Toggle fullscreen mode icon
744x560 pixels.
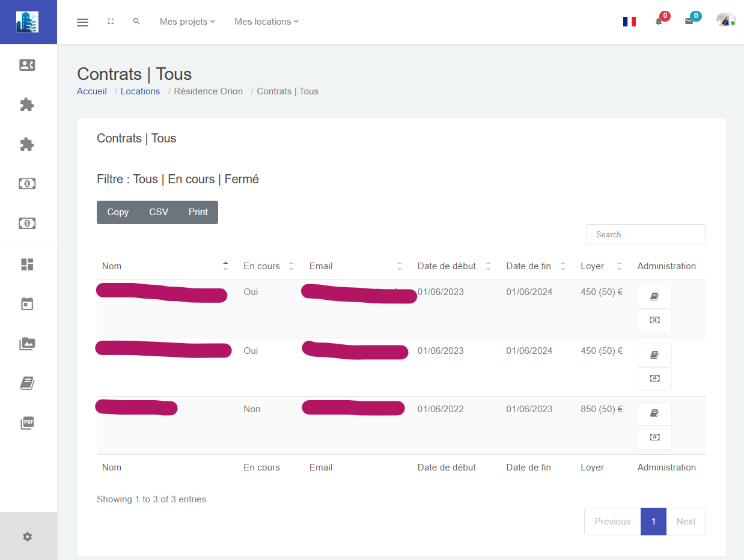click(x=111, y=22)
